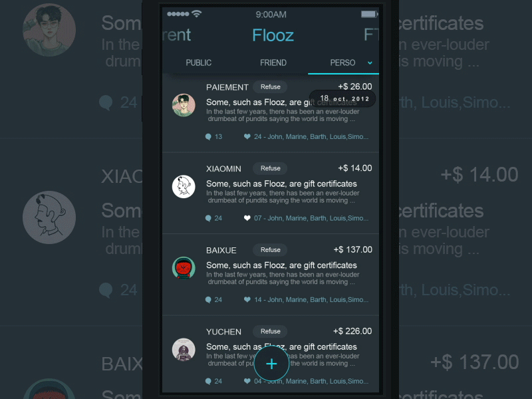Toggle the heart like icon on BAIXUE post
The image size is (532, 399).
(247, 299)
